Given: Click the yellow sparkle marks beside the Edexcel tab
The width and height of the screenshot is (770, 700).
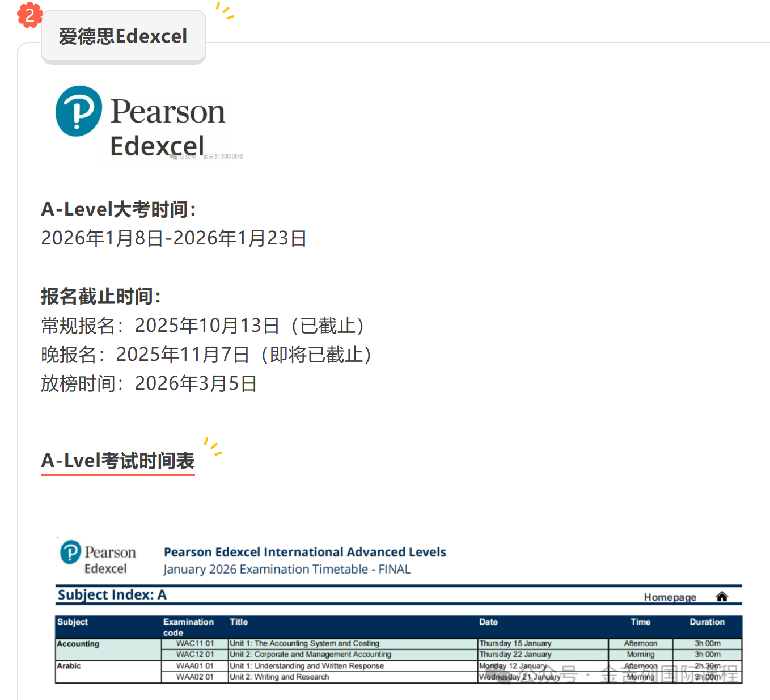Looking at the screenshot, I should click(225, 10).
